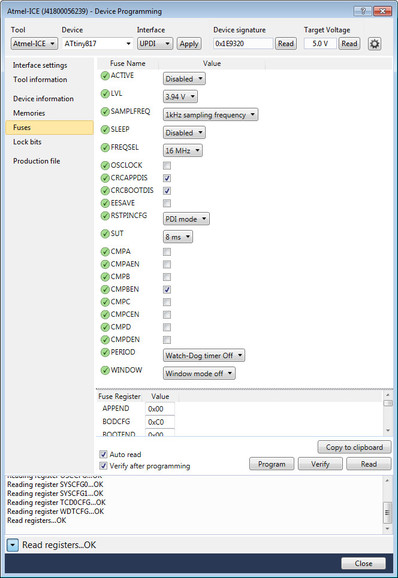The height and width of the screenshot is (578, 398).
Task: Open the Device information page
Action: click(43, 99)
